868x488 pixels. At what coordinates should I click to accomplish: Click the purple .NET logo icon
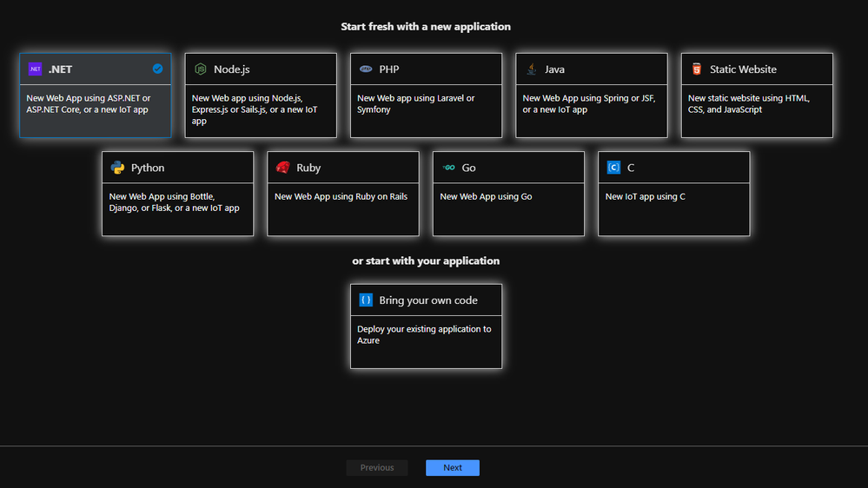[35, 69]
